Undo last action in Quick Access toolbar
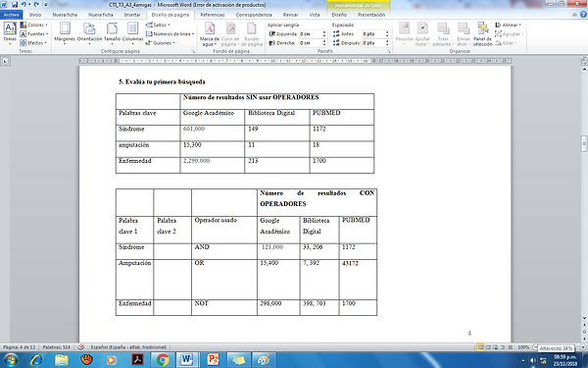 click(24, 5)
